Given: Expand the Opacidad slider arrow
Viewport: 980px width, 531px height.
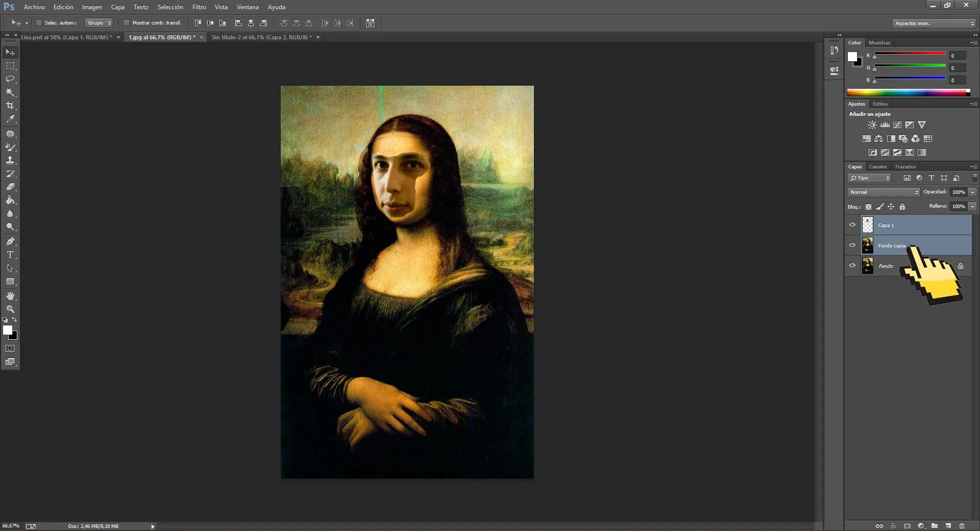Looking at the screenshot, I should tap(973, 192).
